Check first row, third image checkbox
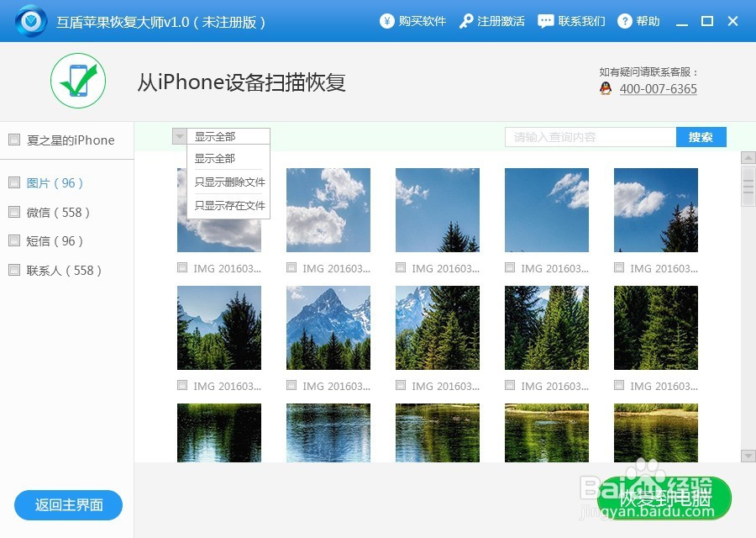Image resolution: width=756 pixels, height=538 pixels. pyautogui.click(x=401, y=267)
